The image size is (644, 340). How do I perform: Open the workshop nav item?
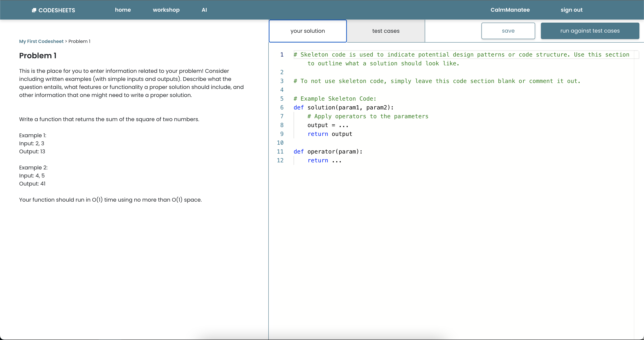(166, 10)
